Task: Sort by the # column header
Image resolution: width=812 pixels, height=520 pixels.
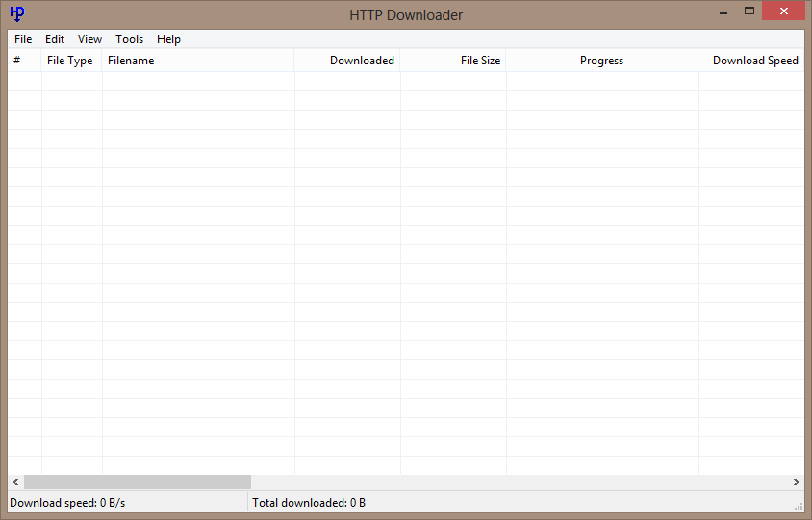Action: 24,61
